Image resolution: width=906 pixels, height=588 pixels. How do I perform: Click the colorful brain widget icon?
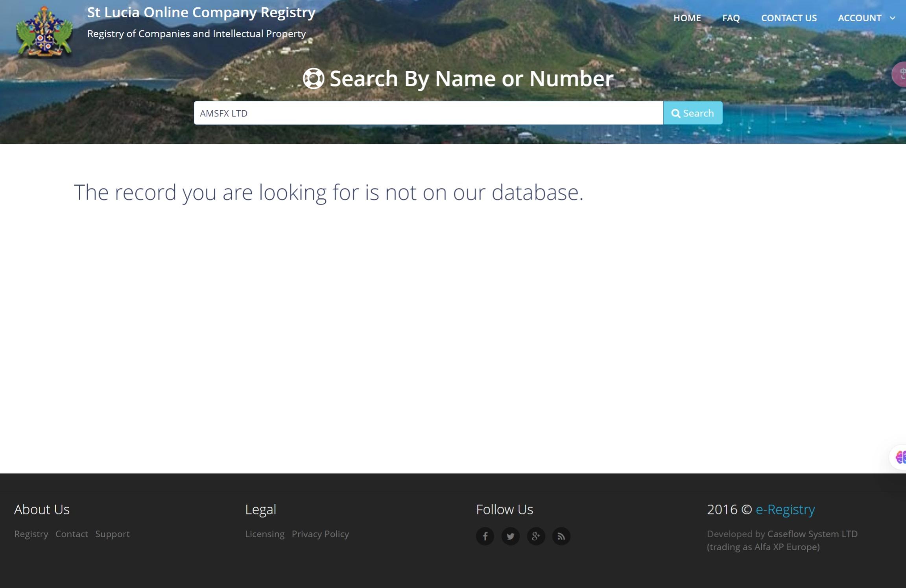coord(900,457)
